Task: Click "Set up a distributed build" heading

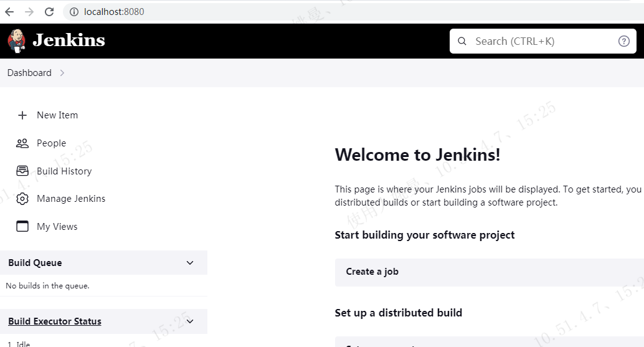Action: (x=399, y=313)
